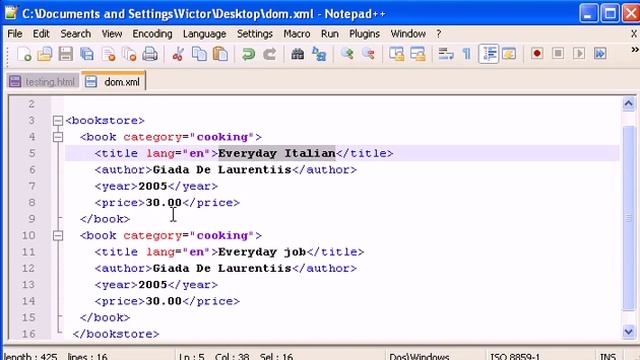Image resolution: width=640 pixels, height=360 pixels.
Task: Collapse second book element on line 10
Action: [58, 236]
